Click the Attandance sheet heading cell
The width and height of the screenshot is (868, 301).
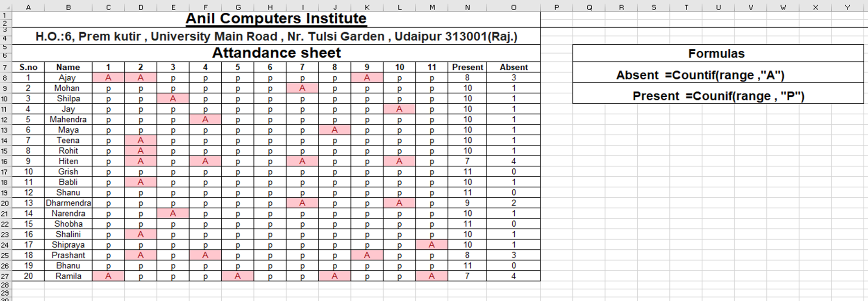(276, 53)
